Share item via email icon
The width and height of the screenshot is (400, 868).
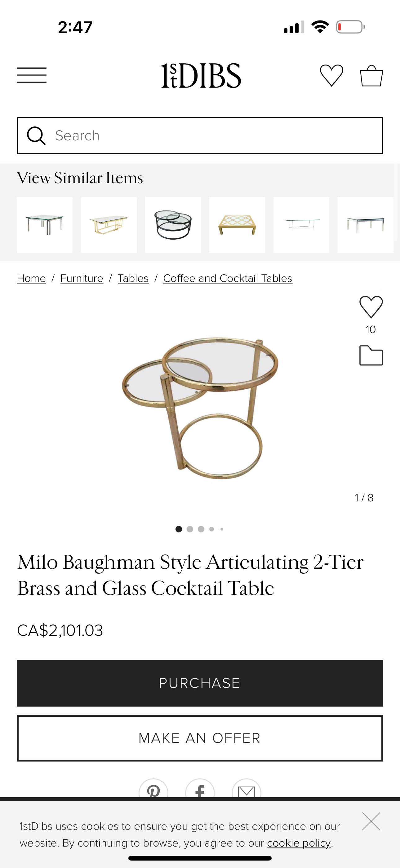[247, 790]
